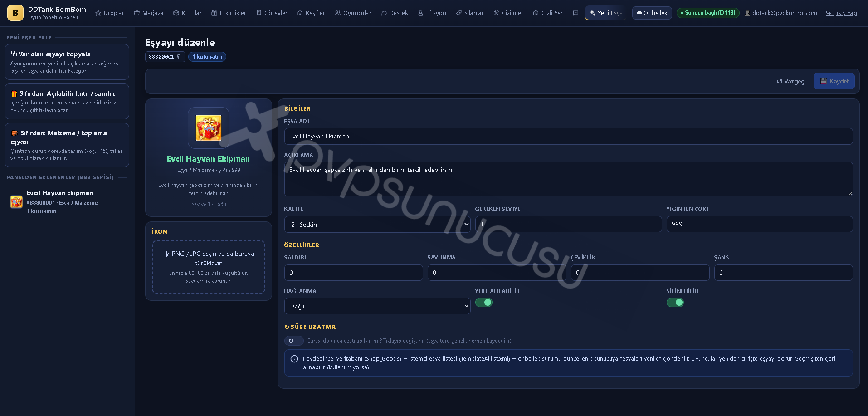Open the chat message icon in navbar
Screen dimensions: 868x416
[575, 13]
